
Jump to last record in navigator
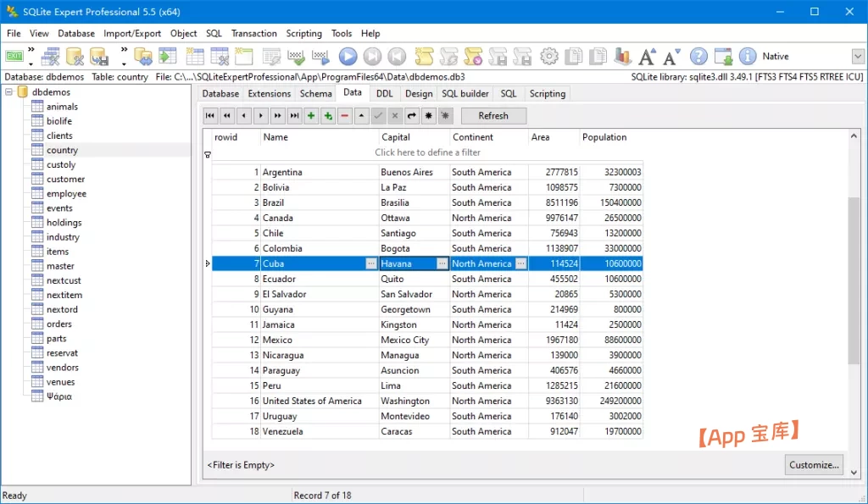(294, 116)
